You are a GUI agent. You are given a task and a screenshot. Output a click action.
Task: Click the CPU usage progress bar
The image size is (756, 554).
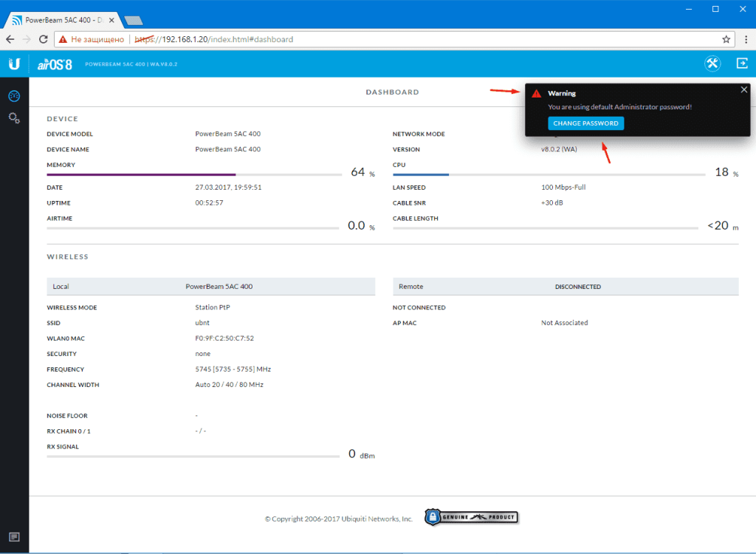[549, 174]
